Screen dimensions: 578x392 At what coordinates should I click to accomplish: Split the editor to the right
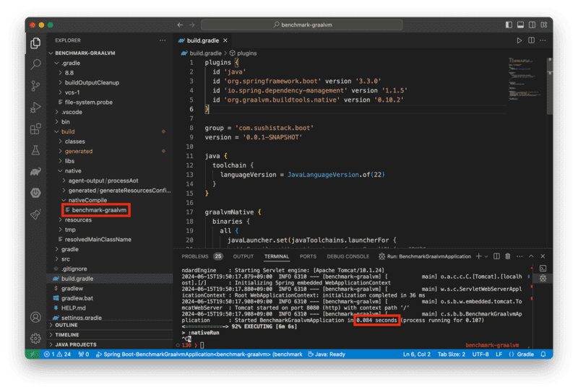[531, 40]
